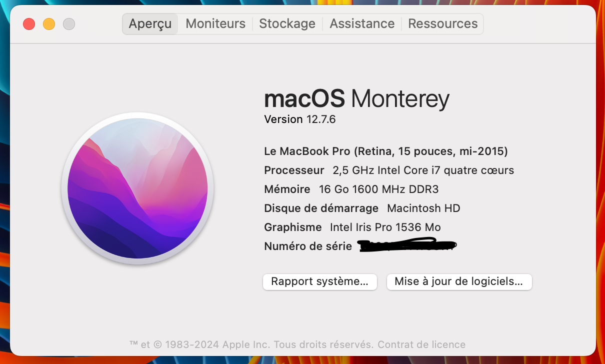Close the window with red button

coord(29,23)
